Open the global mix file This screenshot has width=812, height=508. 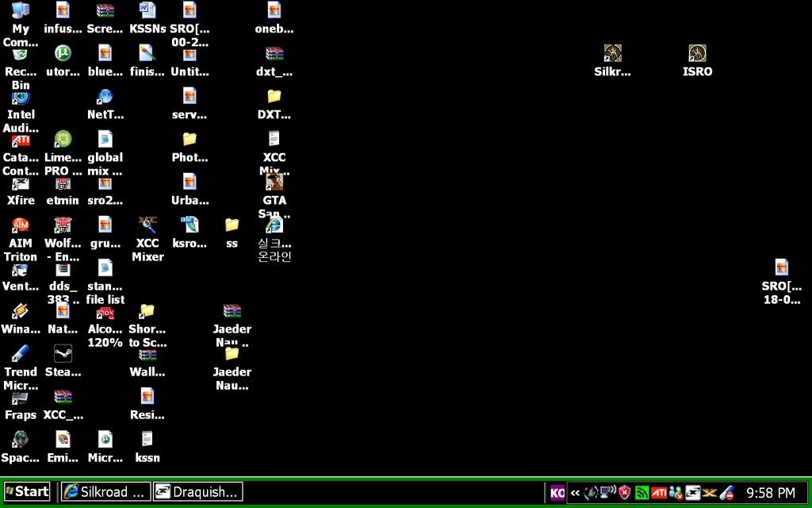pos(105,139)
